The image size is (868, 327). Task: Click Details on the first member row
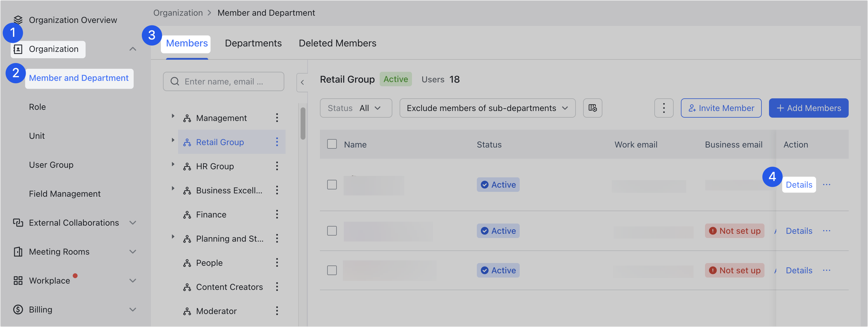[799, 185]
